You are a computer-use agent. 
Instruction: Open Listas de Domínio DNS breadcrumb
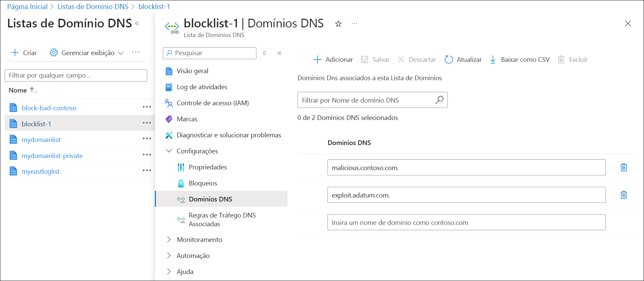tap(93, 7)
